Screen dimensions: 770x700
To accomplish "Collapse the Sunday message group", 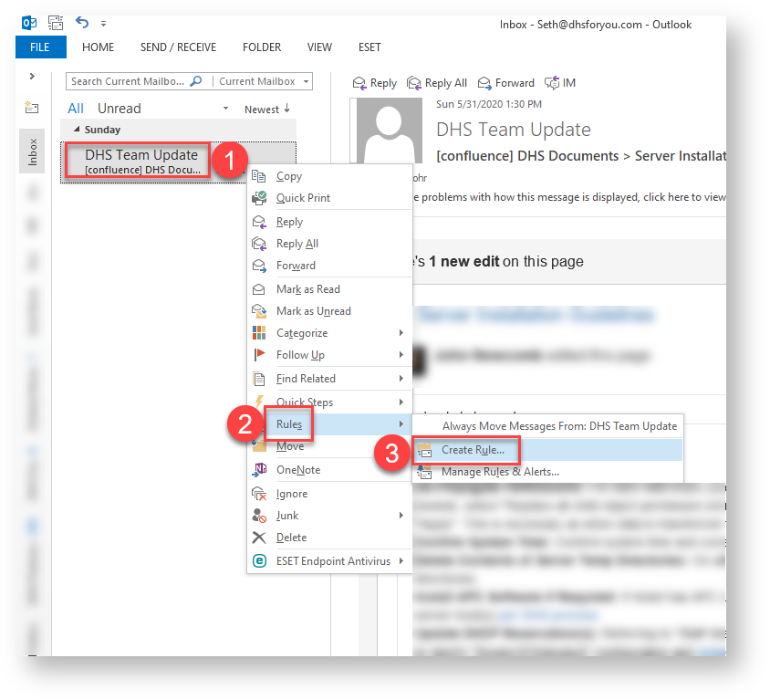I will 77,130.
